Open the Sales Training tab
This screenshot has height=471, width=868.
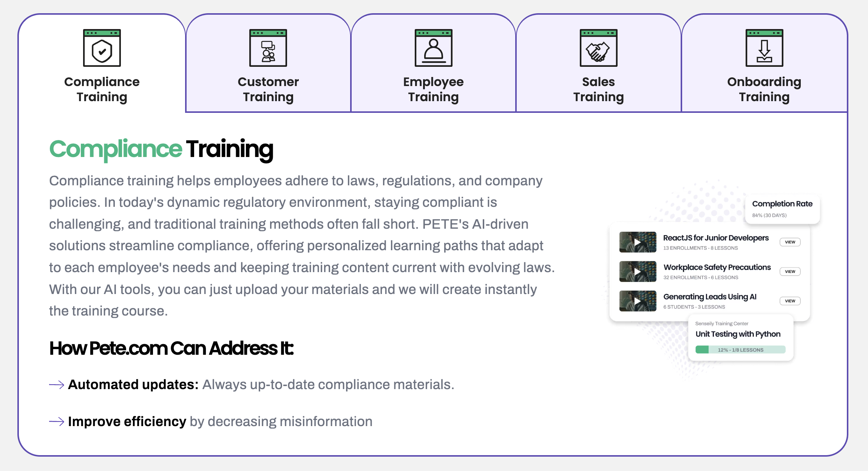(x=598, y=89)
